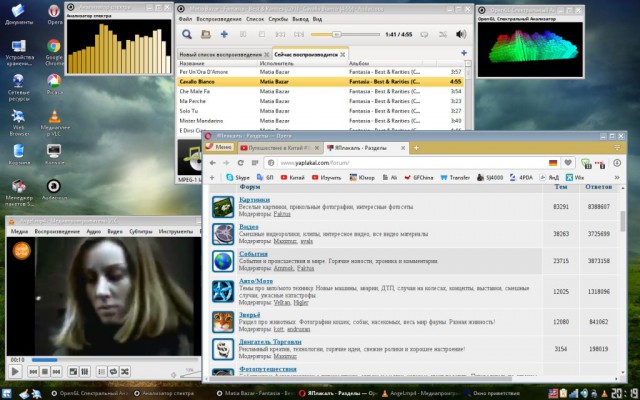Open the Службы menu in Audacious

(x=278, y=19)
